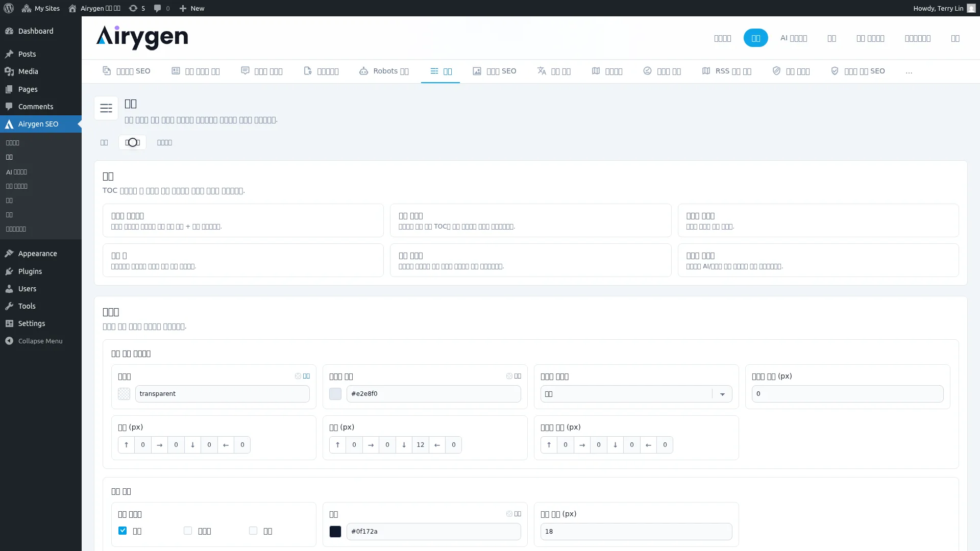Open the New content menu
This screenshot has height=551, width=980.
(x=192, y=8)
